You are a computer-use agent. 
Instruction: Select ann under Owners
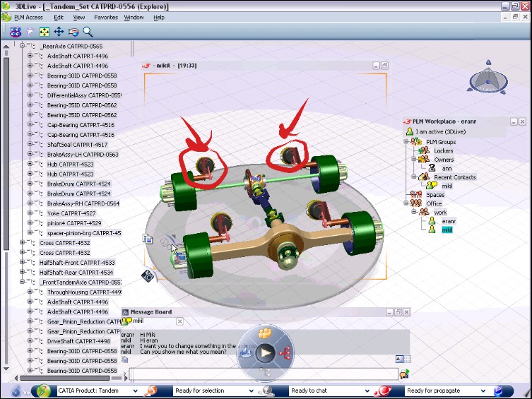click(x=447, y=169)
